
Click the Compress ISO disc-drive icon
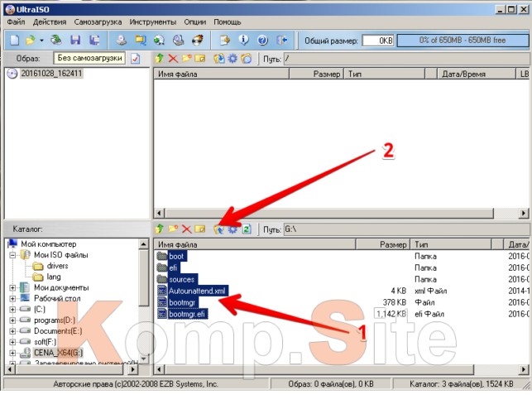[178, 40]
